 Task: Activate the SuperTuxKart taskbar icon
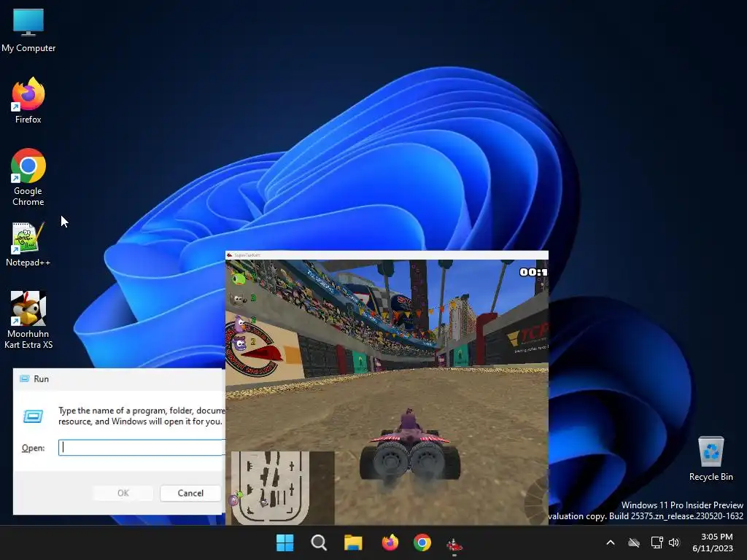[454, 543]
